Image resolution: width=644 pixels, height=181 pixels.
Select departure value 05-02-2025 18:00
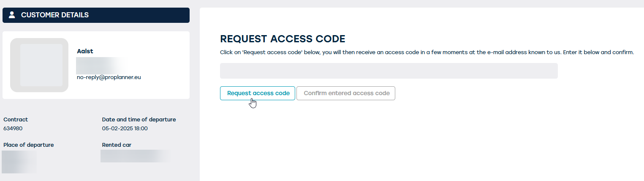(x=125, y=129)
